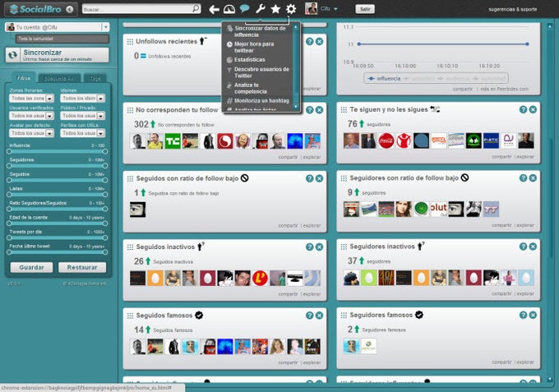Open the dashboard gauge icon
Screen dimensions: 559x392
229,9
